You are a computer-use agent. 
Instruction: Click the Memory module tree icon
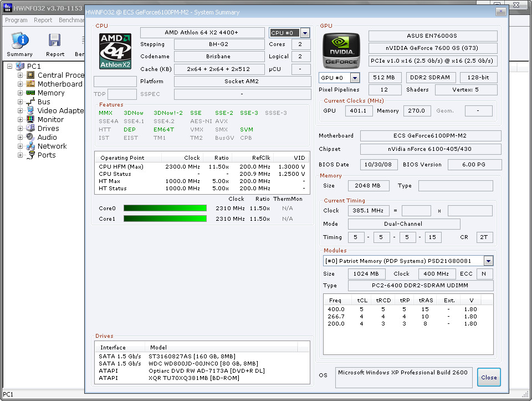click(30, 93)
